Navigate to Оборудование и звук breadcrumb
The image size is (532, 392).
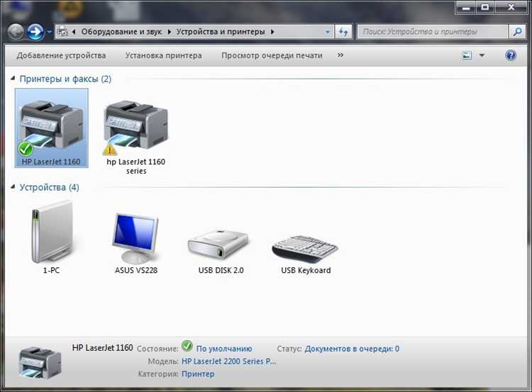[x=121, y=31]
